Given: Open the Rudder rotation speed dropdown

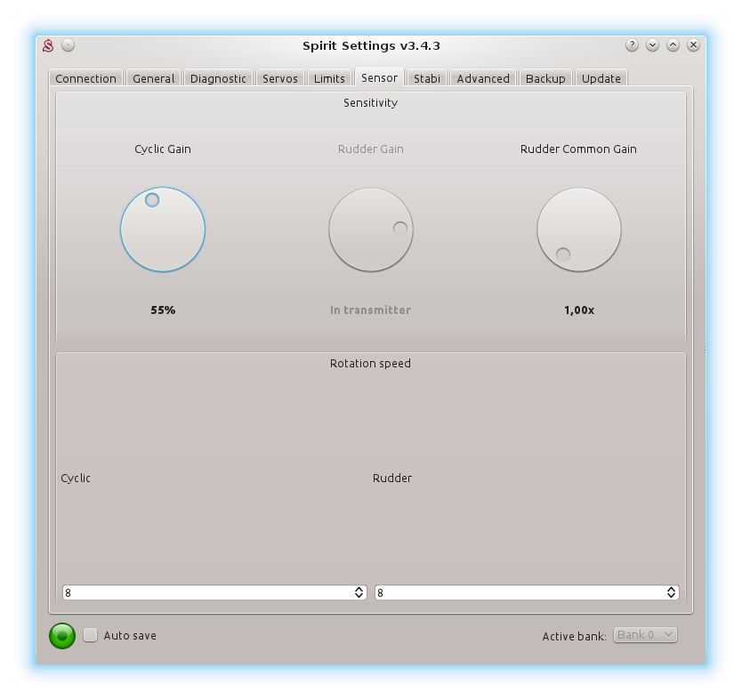Looking at the screenshot, I should [527, 592].
